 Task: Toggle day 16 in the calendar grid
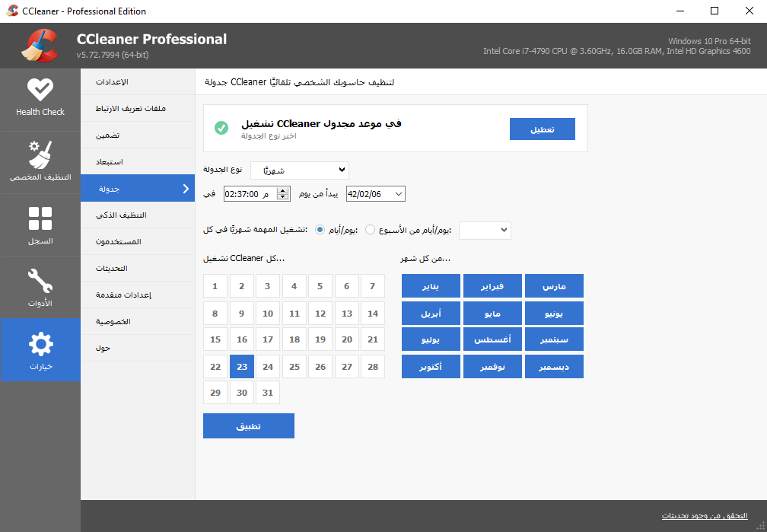pyautogui.click(x=242, y=339)
